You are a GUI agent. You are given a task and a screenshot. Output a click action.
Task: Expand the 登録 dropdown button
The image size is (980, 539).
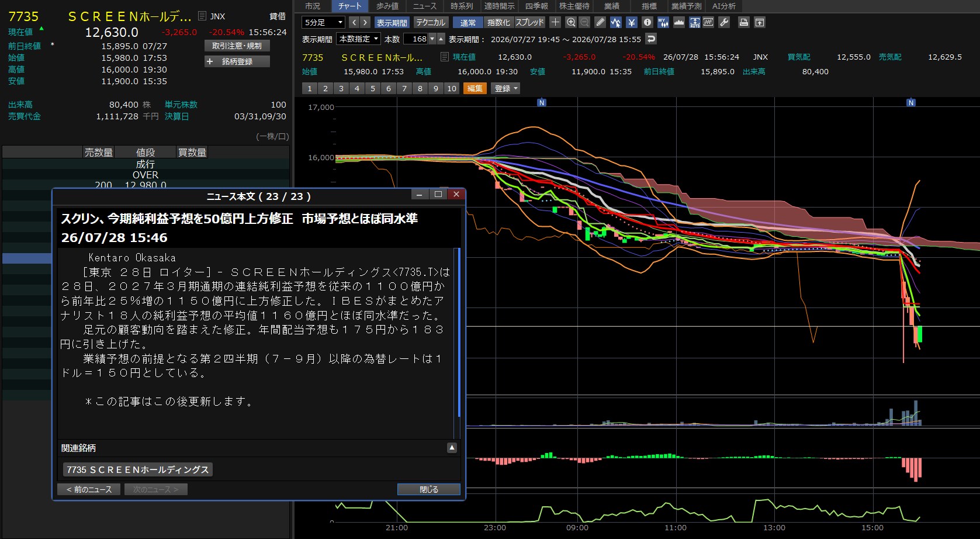coord(506,88)
